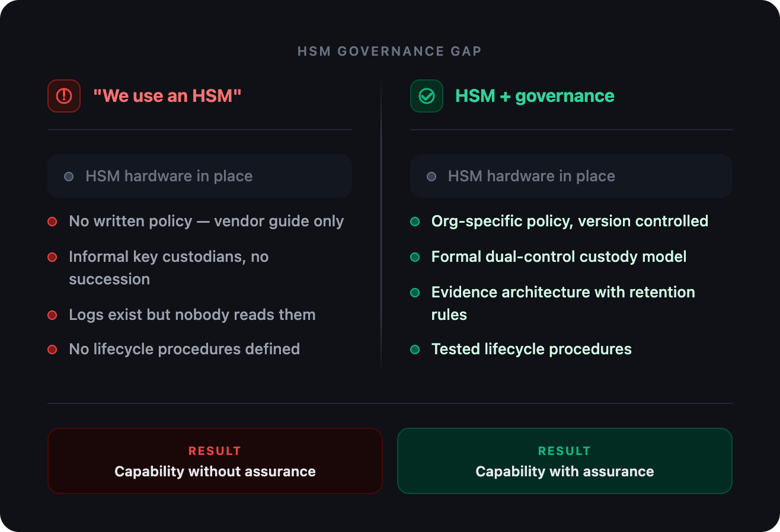Viewport: 780px width, 532px height.
Task: Click "Tested lifecycle procedures" item
Action: point(532,349)
